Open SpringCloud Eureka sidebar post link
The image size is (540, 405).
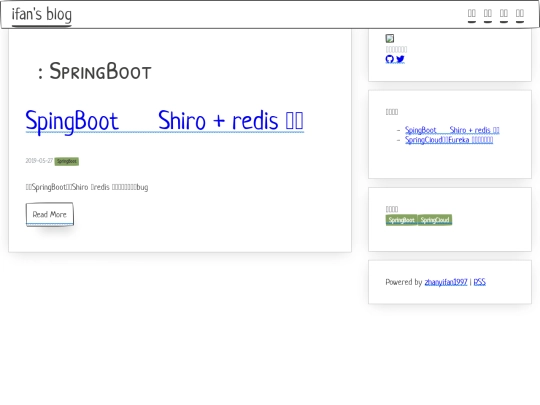(x=449, y=140)
